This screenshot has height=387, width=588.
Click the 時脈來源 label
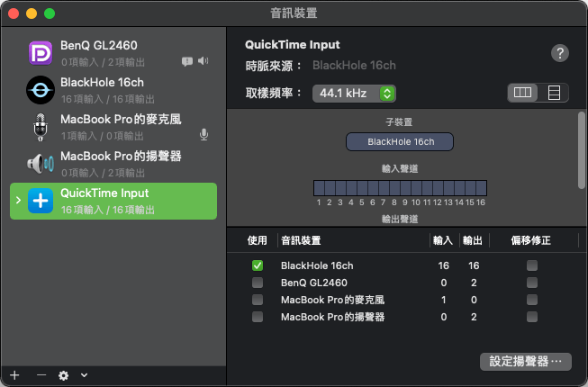(x=274, y=66)
